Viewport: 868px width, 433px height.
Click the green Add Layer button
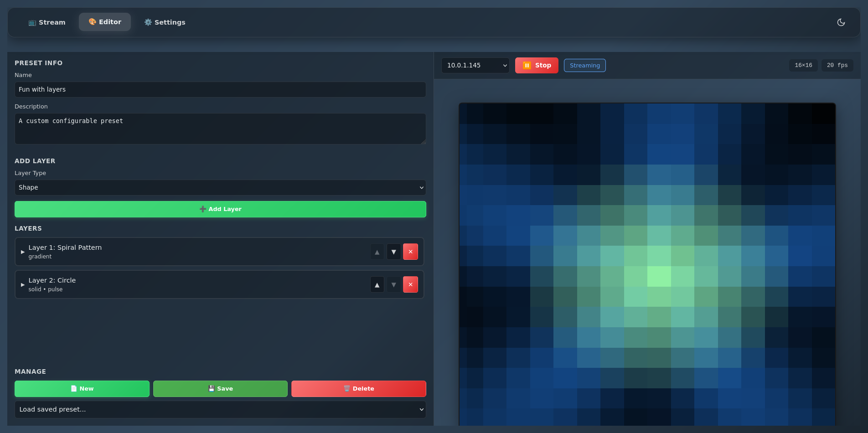point(220,209)
